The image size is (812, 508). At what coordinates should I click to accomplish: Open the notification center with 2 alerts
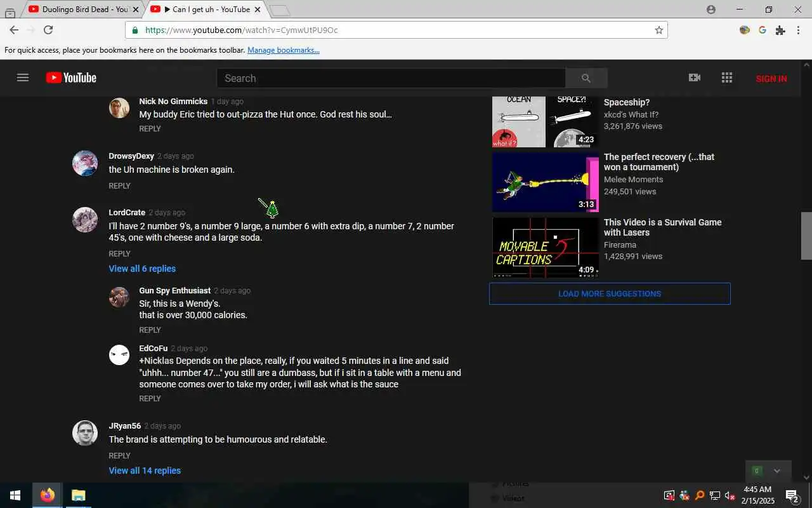tap(792, 495)
